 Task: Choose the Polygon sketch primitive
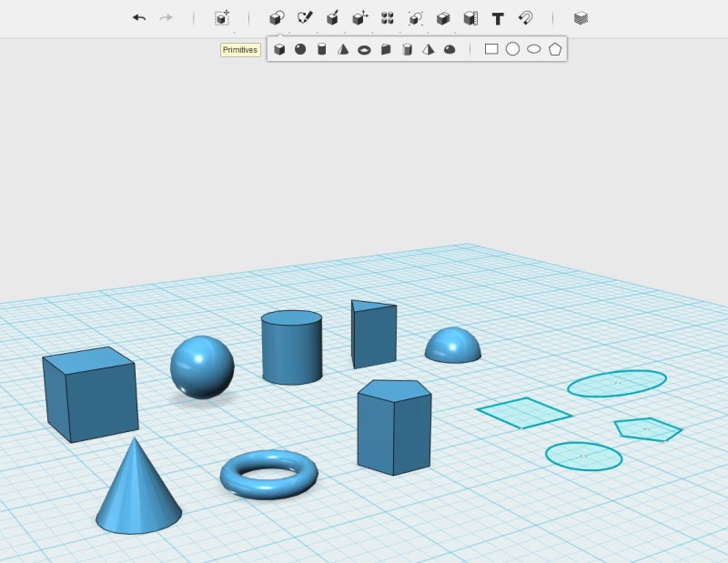(555, 49)
